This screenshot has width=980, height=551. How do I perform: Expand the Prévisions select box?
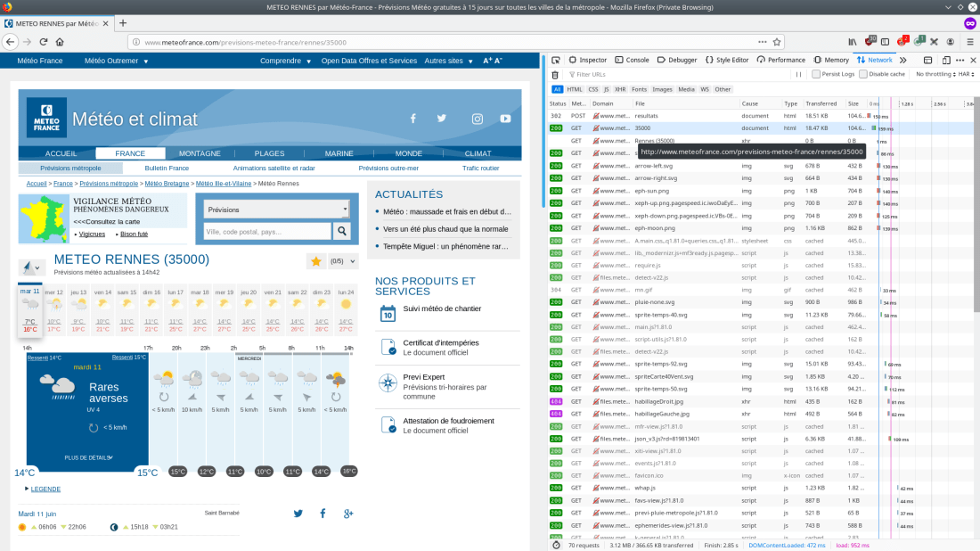276,210
